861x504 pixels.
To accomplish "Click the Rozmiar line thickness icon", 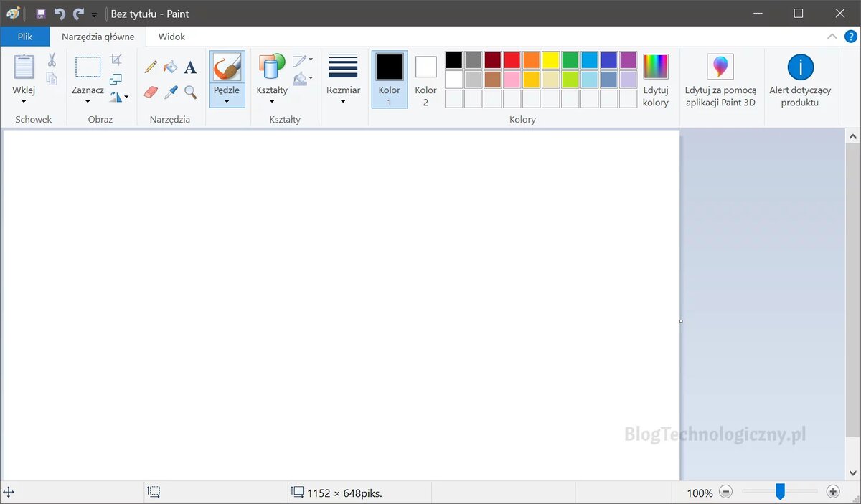I will (x=343, y=65).
